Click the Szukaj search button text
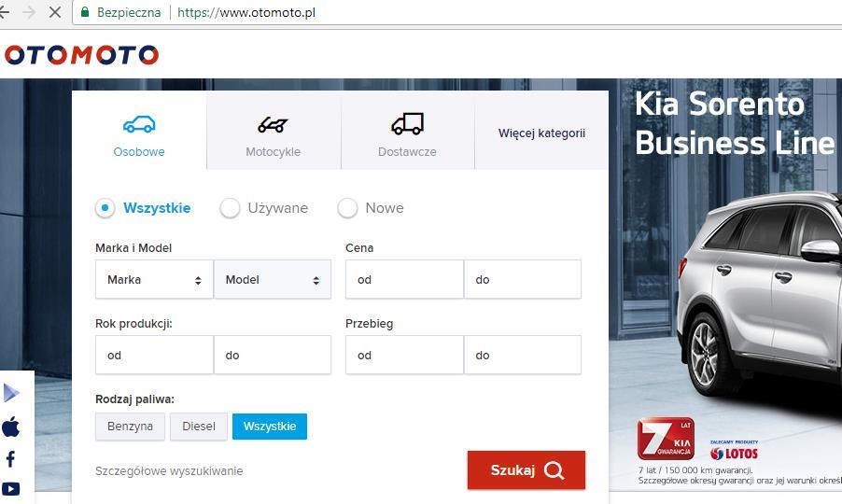Image resolution: width=842 pixels, height=504 pixels. point(512,470)
